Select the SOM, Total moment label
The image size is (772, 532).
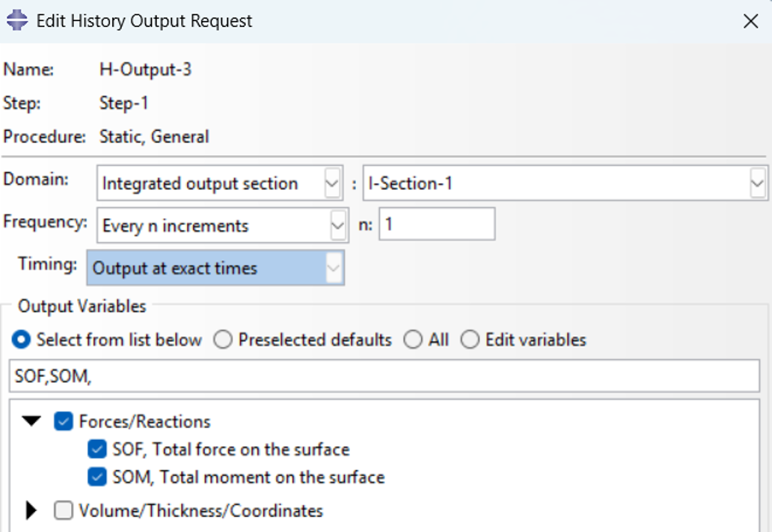(x=248, y=477)
